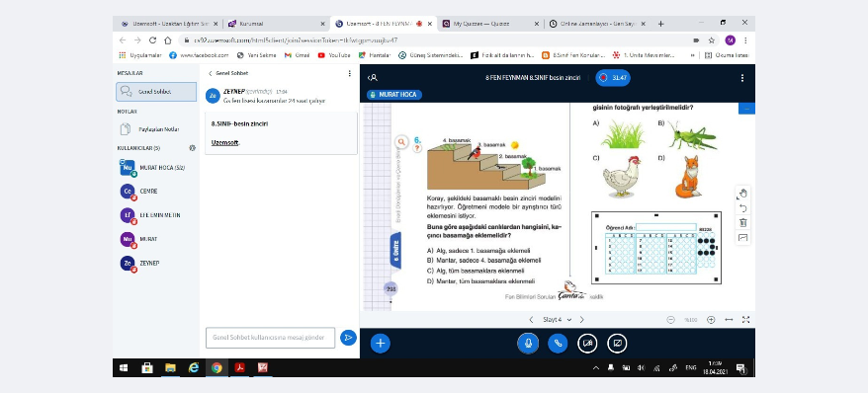Select user EFE EMİN METİN
The height and width of the screenshot is (393, 868).
tap(156, 215)
